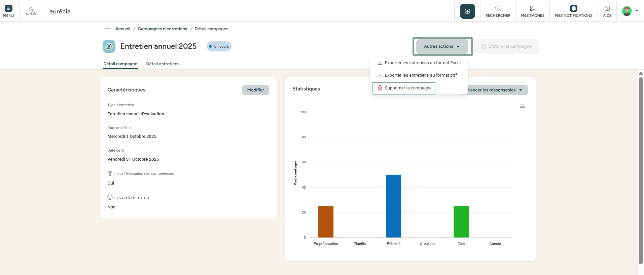Open the user avatar account dropdown
Screen dimensions: 644x275
(x=629, y=11)
